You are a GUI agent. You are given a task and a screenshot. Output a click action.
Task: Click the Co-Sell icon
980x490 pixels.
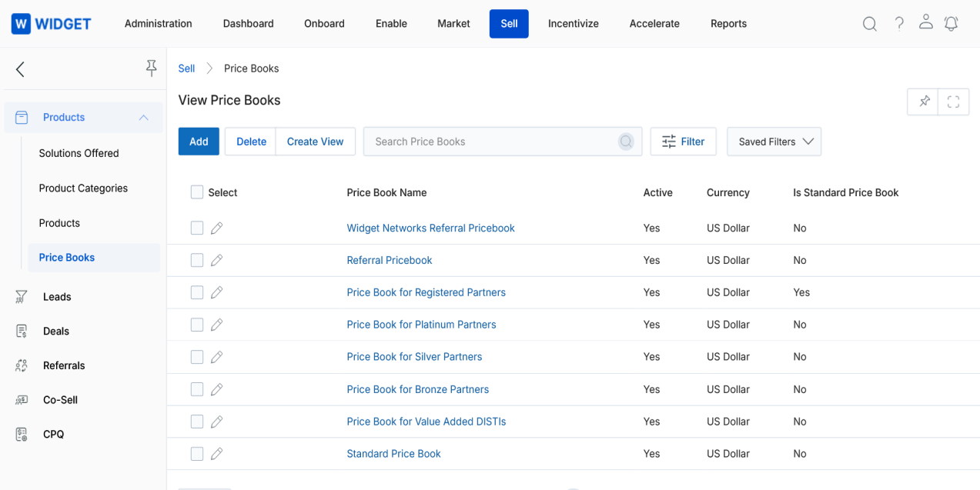(x=22, y=400)
